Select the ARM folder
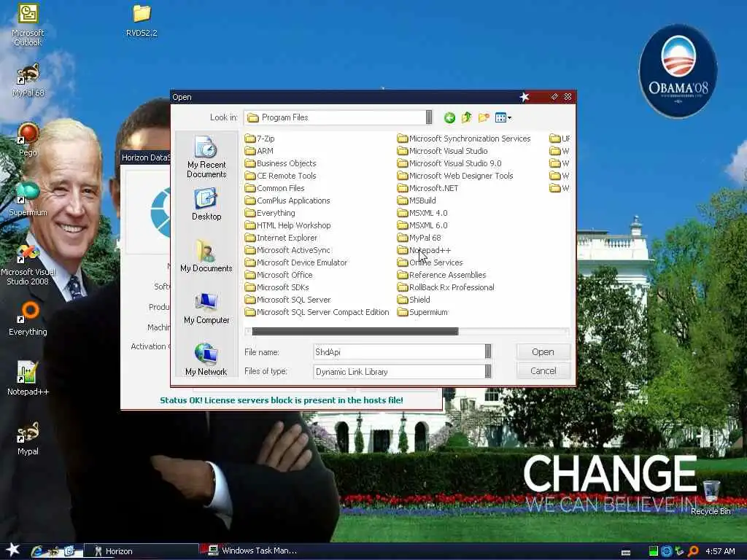This screenshot has width=747, height=560. click(x=259, y=151)
